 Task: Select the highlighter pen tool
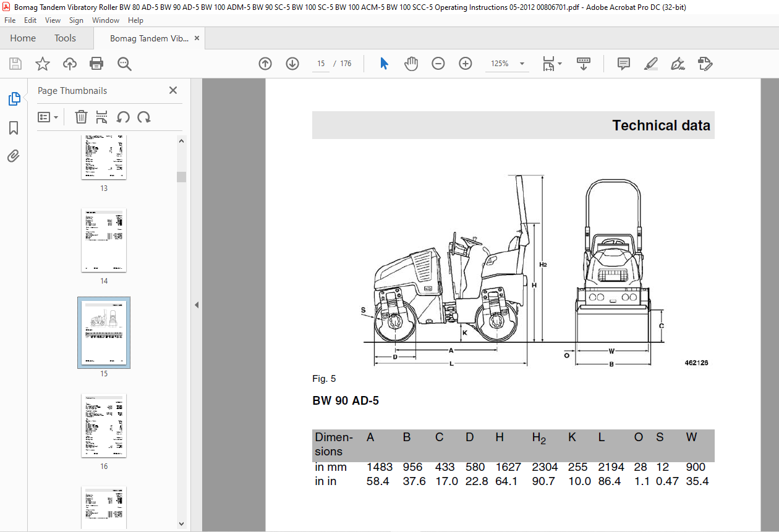(x=650, y=64)
